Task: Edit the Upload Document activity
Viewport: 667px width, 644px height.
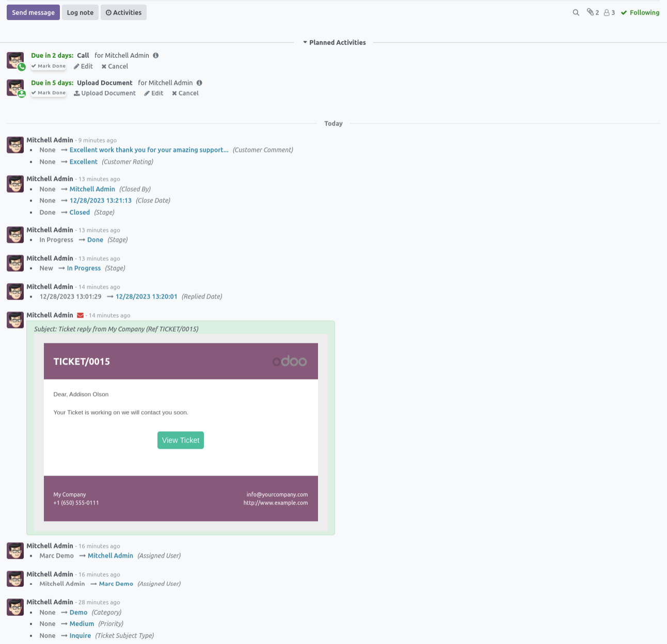Action: click(x=154, y=93)
